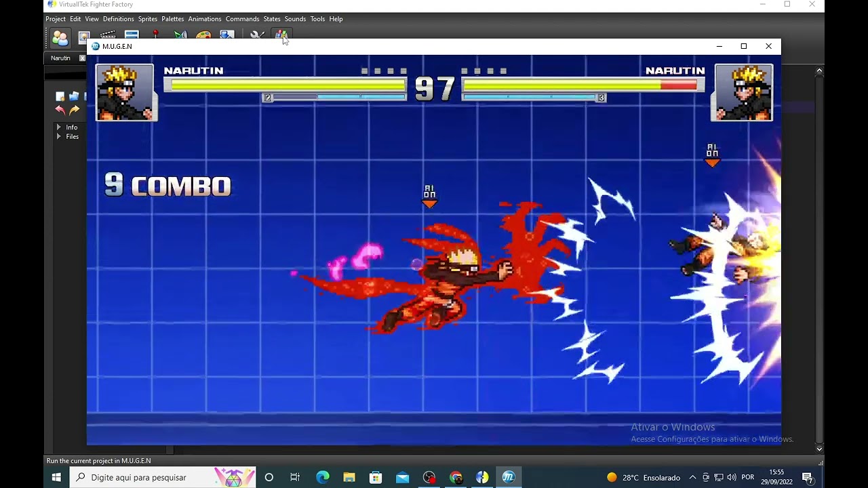
Task: Open the OBS Studio taskbar icon
Action: [429, 477]
